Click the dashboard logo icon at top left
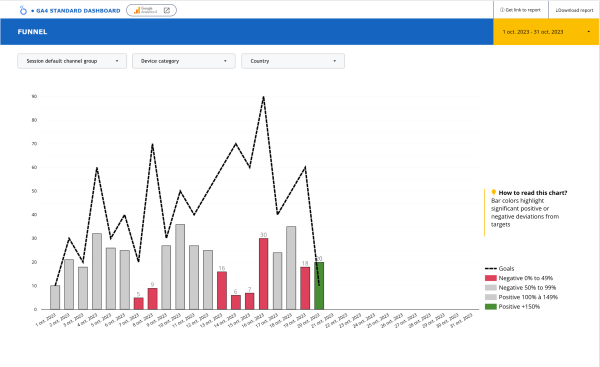Image resolution: width=600 pixels, height=367 pixels. (x=23, y=10)
